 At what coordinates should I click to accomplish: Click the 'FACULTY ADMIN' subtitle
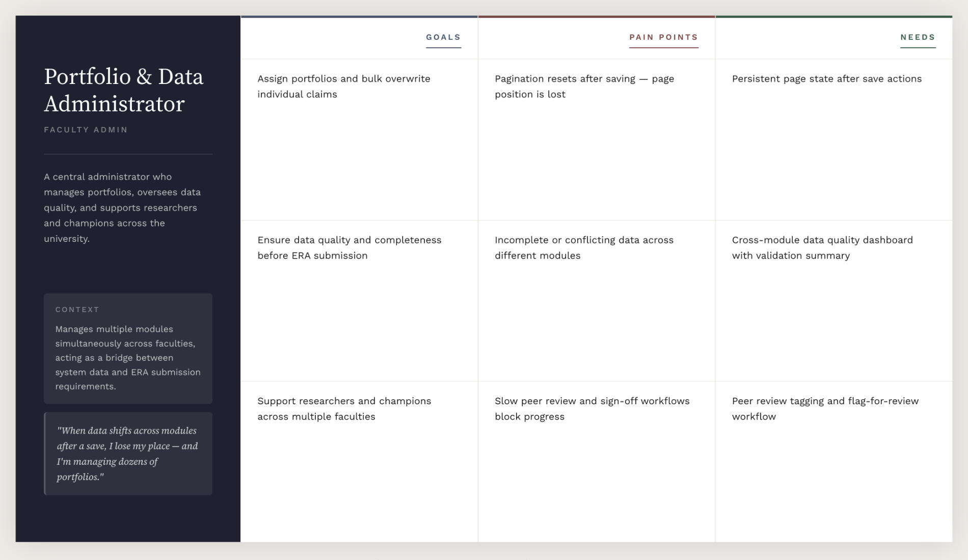(x=86, y=130)
